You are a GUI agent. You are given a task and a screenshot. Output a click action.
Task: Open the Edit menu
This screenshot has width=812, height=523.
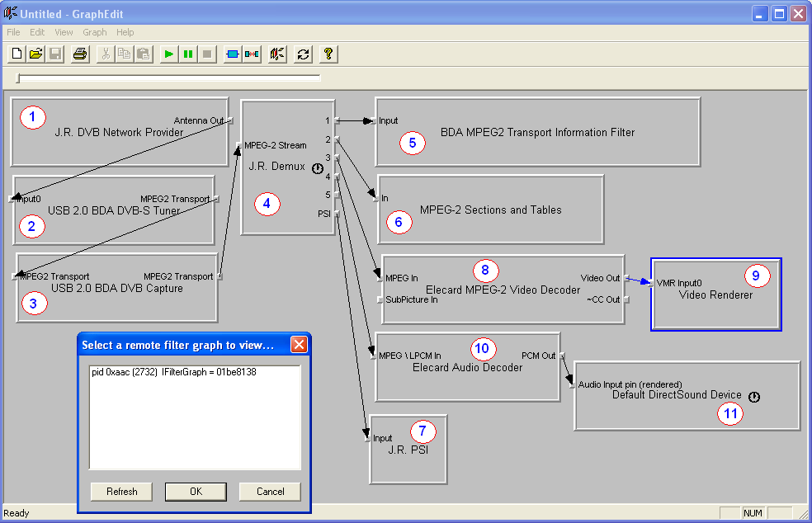point(37,32)
